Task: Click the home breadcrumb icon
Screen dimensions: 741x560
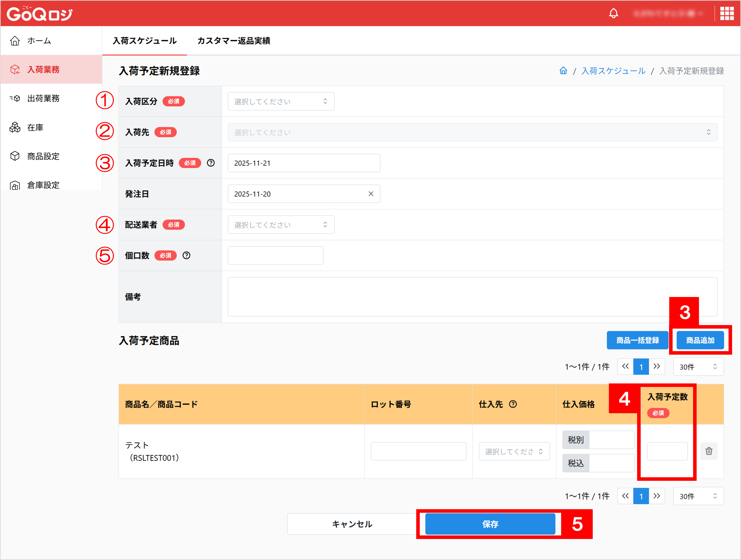Action: click(563, 71)
